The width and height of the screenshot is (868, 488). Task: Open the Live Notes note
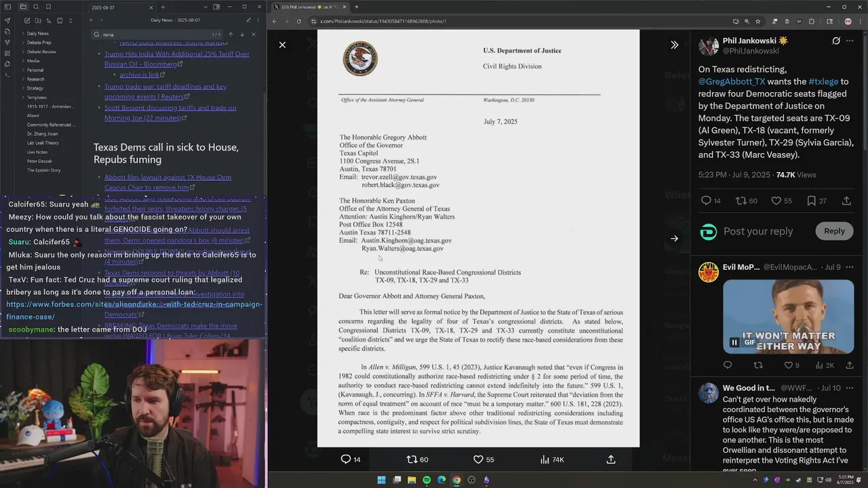(37, 152)
